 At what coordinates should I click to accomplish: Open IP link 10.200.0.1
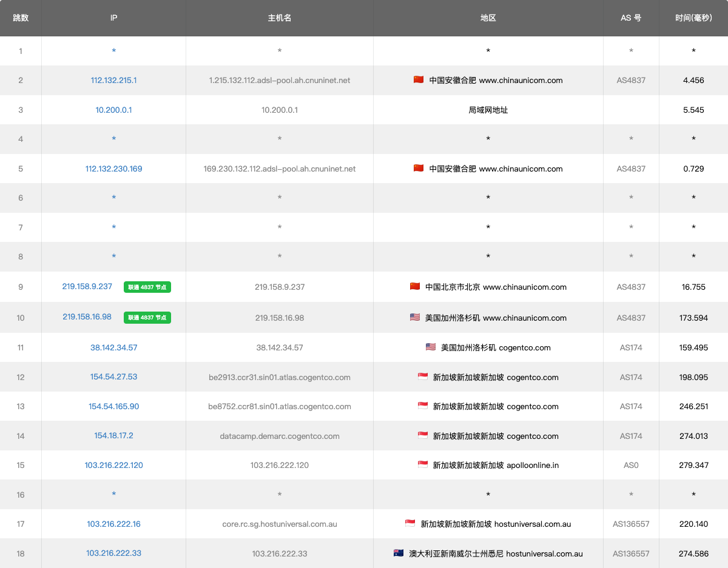pyautogui.click(x=114, y=110)
